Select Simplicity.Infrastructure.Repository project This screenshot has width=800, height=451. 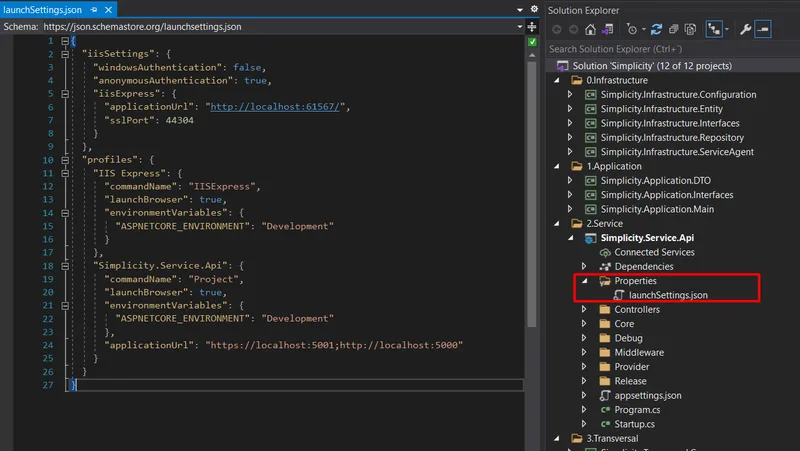click(x=672, y=137)
